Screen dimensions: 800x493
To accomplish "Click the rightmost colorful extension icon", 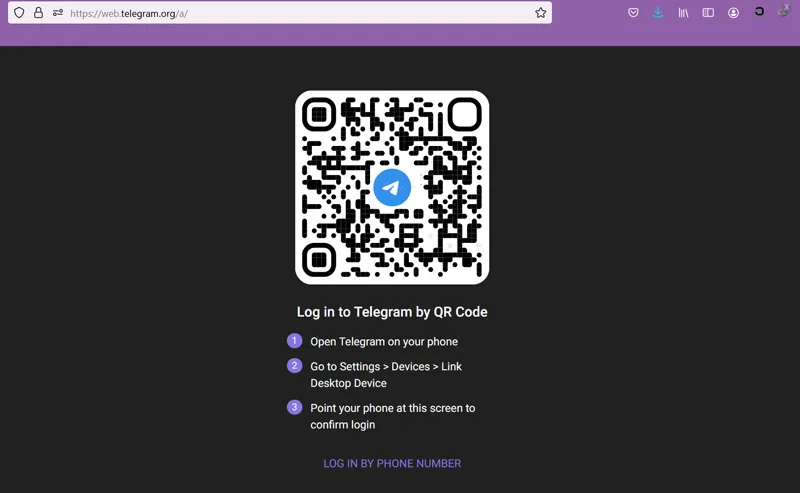I will click(x=784, y=11).
